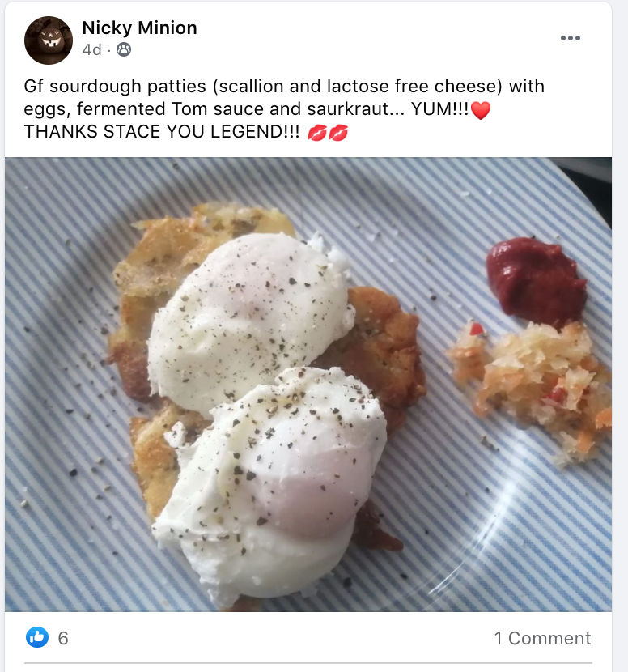Screen dimensions: 628x672
Task: Open the Nicky Minion profile name link
Action: 139,28
